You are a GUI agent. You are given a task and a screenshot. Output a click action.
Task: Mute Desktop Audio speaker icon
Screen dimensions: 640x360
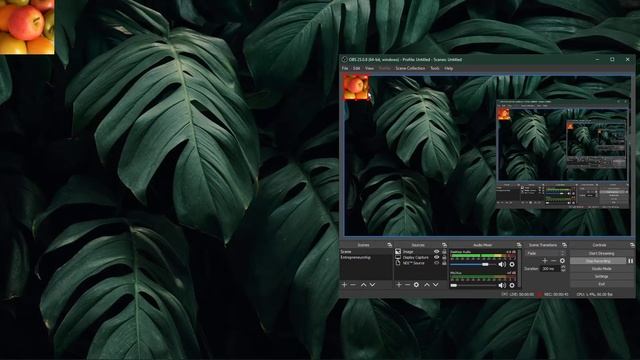(x=502, y=264)
